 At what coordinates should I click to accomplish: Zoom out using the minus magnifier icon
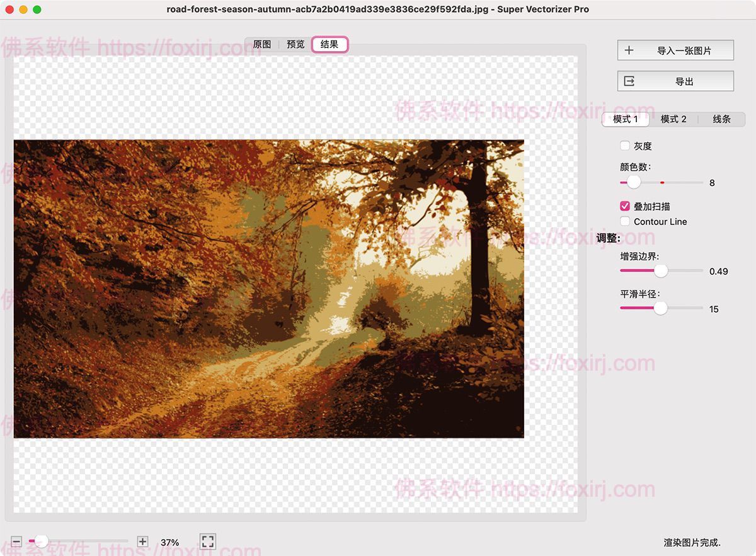pos(16,541)
